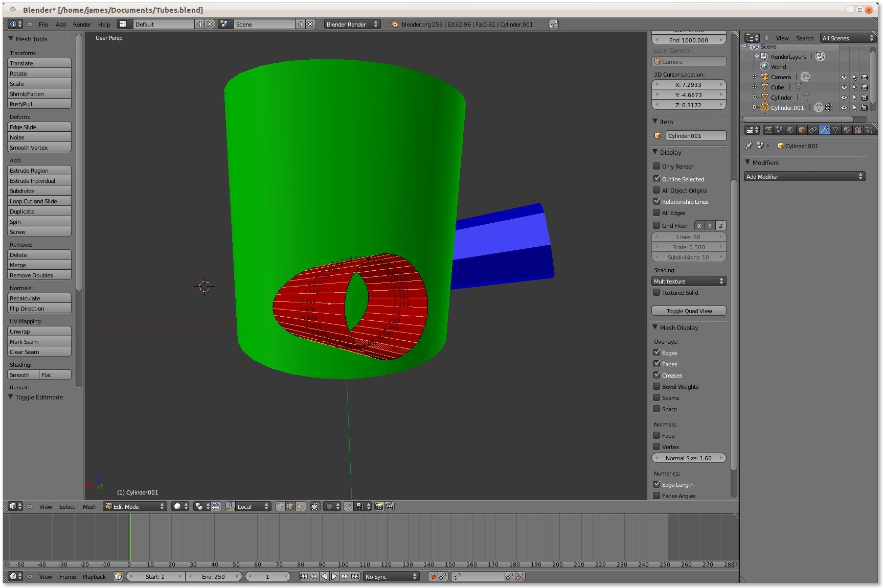
Task: Toggle the snap magnet in viewport header
Action: click(x=348, y=506)
